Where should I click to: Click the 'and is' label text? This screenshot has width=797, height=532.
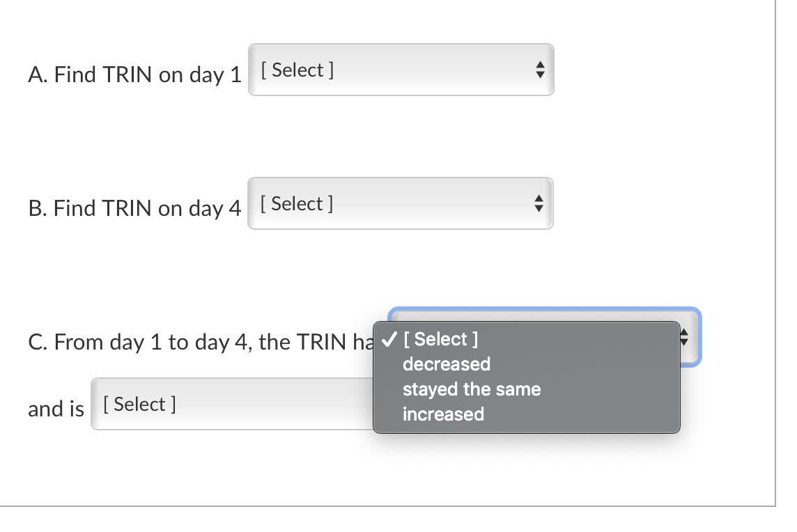point(55,409)
